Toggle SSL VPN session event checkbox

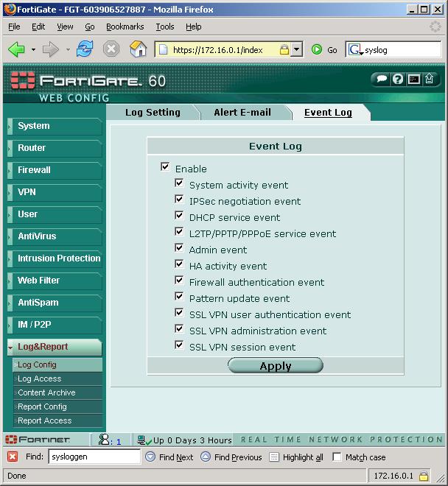click(179, 345)
